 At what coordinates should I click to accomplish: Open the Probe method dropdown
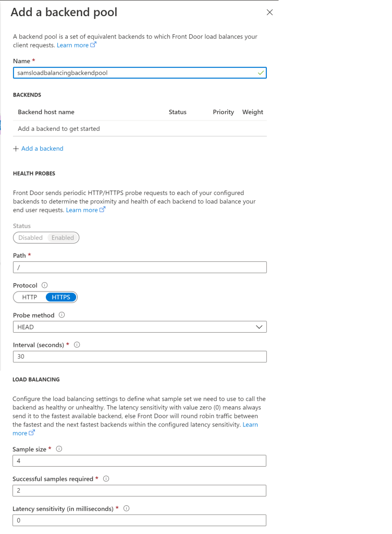pos(140,327)
